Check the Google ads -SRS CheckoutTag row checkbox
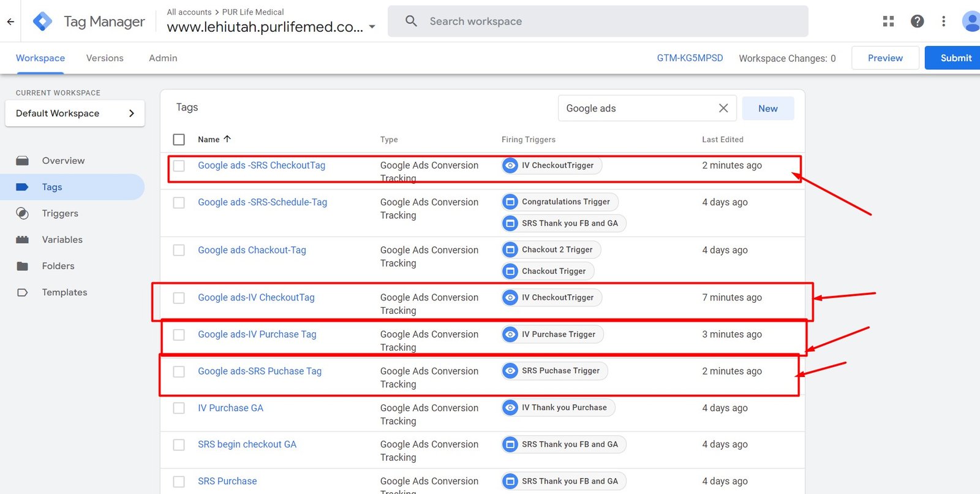This screenshot has width=980, height=494. coord(179,165)
